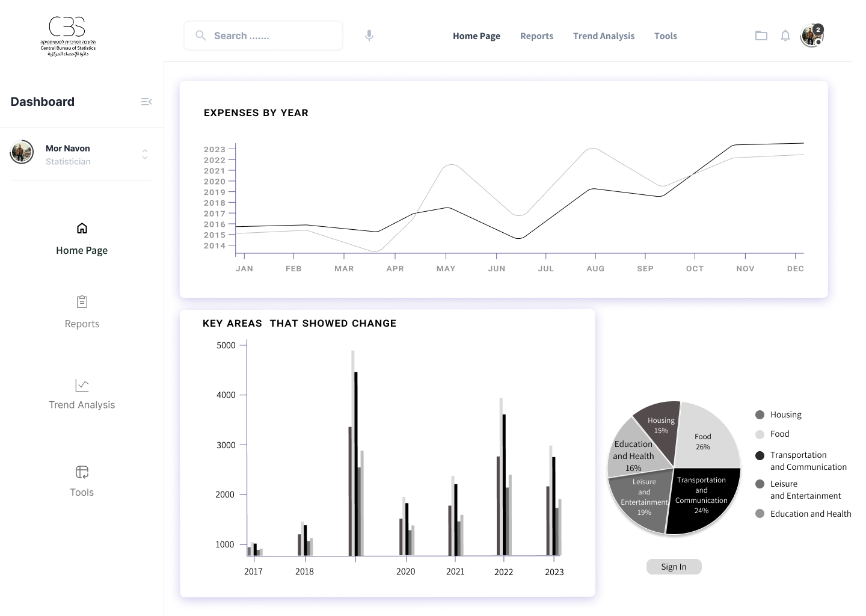
Task: Select Tools in top navigation
Action: click(665, 36)
